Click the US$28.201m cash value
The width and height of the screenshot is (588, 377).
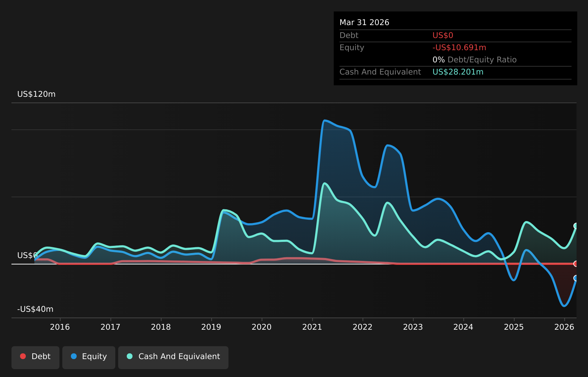(x=458, y=72)
